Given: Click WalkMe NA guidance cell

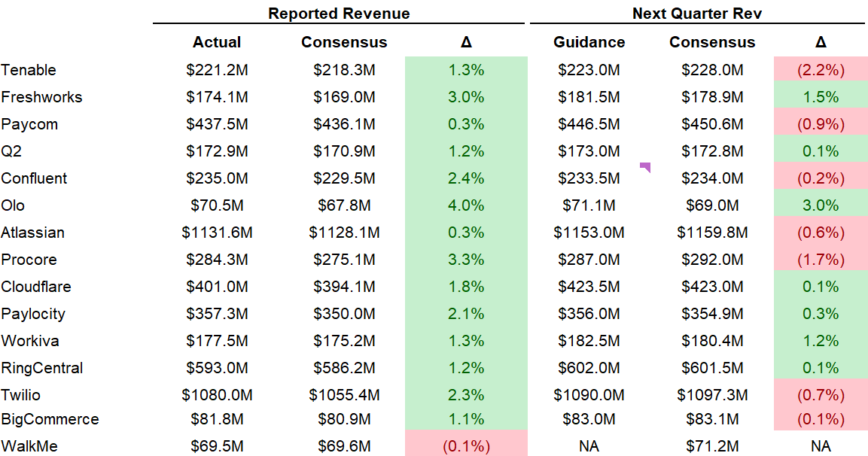Looking at the screenshot, I should tap(589, 446).
